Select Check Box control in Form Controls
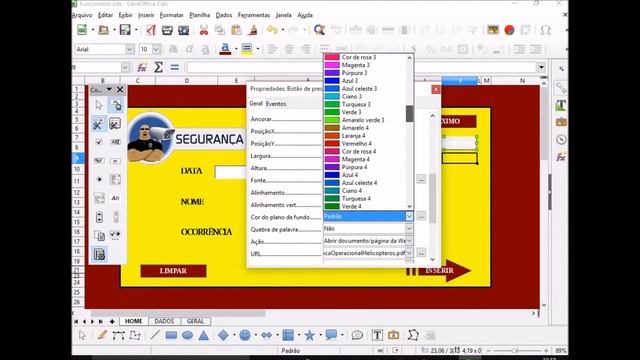This screenshot has width=640, height=360. pyautogui.click(x=99, y=142)
